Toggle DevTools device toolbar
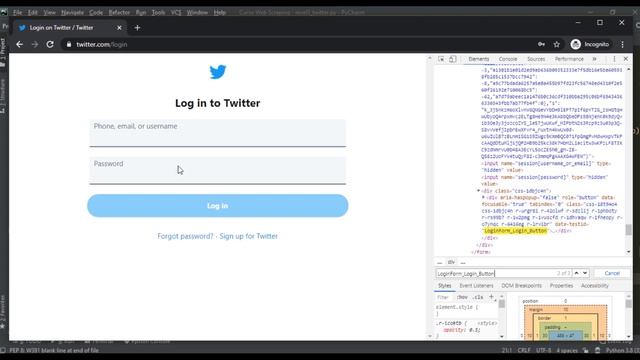 click(x=453, y=59)
